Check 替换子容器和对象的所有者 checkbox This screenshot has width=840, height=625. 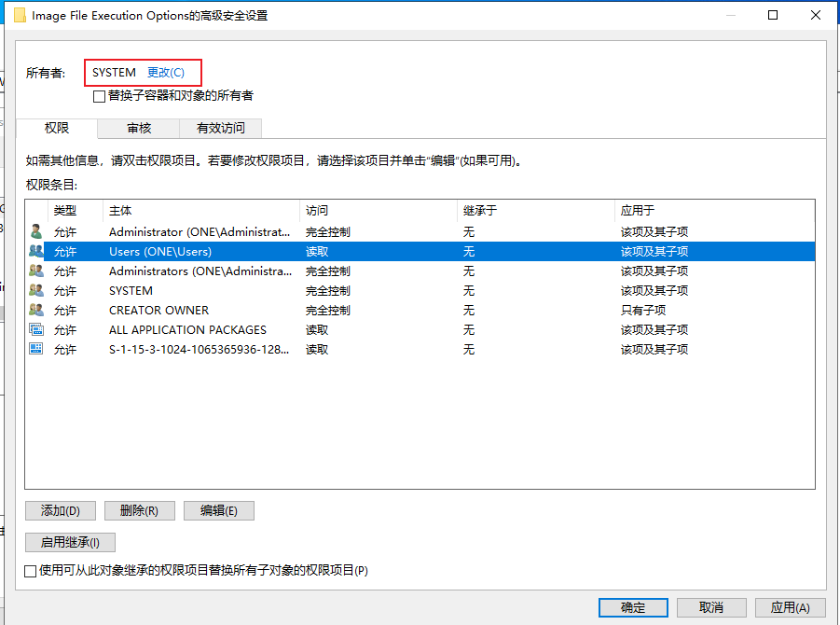(x=99, y=96)
